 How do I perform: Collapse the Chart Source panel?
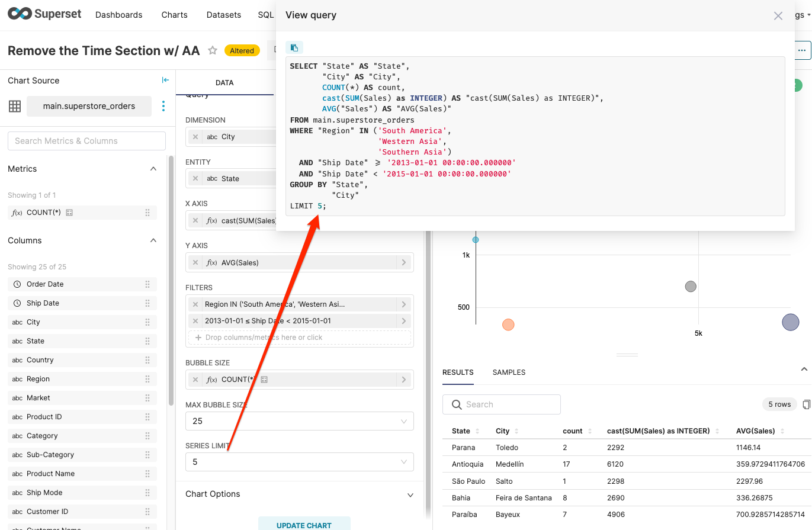(165, 81)
